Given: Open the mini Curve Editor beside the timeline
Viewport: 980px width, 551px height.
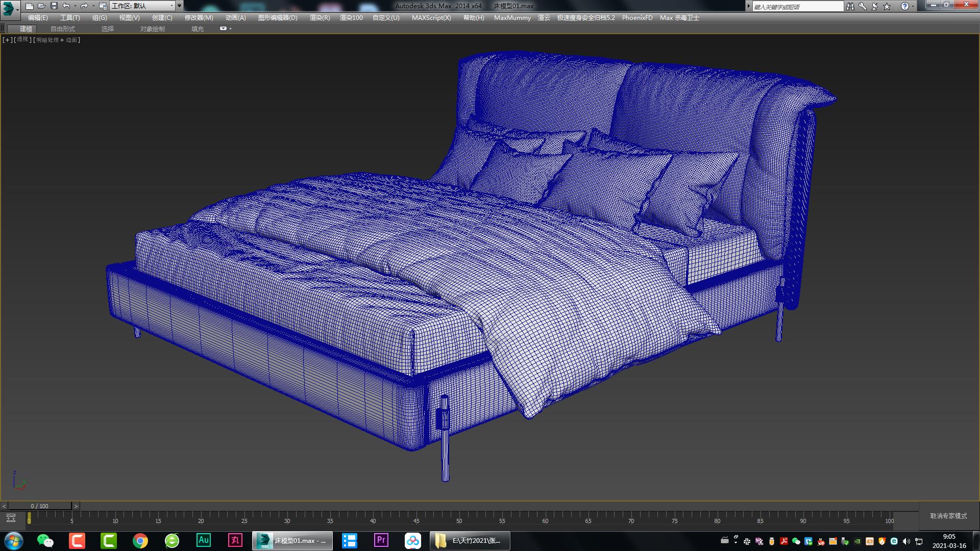Looking at the screenshot, I should [11, 518].
